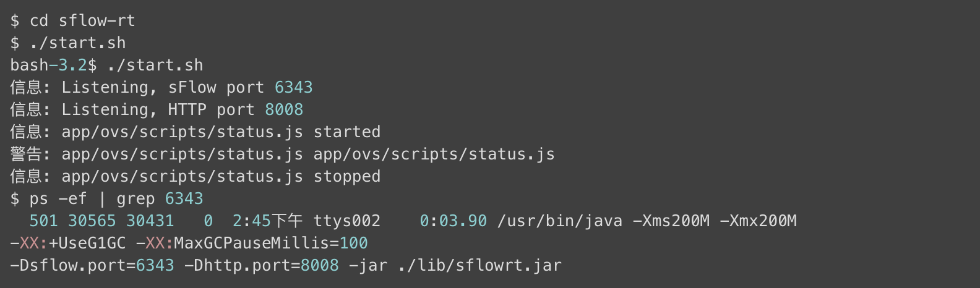Click the first './start.sh' command line
The height and width of the screenshot is (288, 980).
tap(77, 43)
